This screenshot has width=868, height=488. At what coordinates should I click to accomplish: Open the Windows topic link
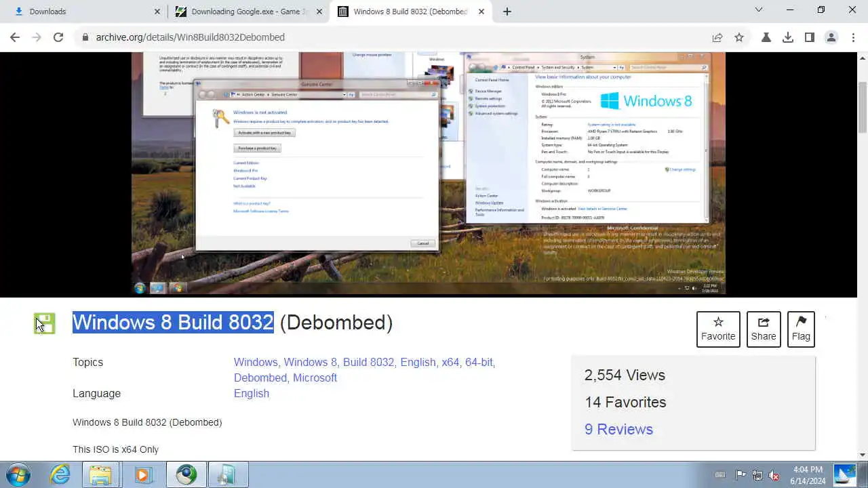(256, 362)
